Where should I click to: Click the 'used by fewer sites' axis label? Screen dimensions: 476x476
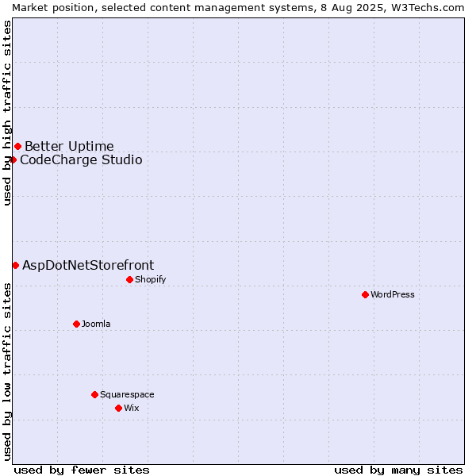point(82,470)
